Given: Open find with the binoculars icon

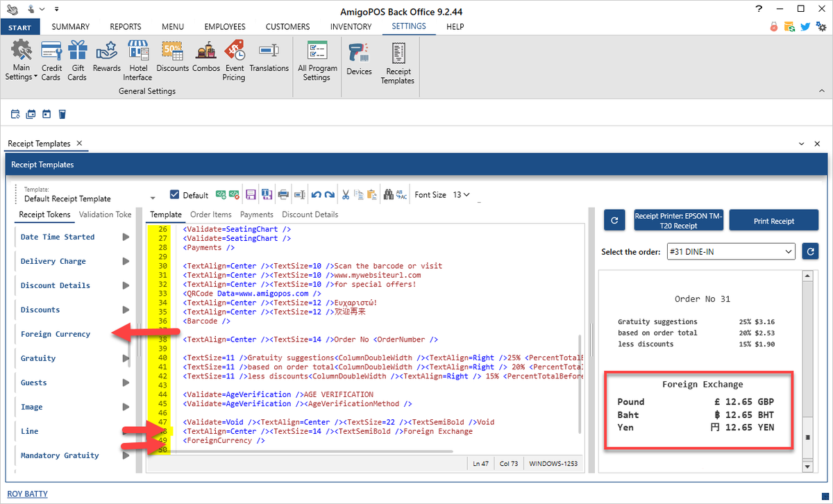Looking at the screenshot, I should pyautogui.click(x=389, y=195).
